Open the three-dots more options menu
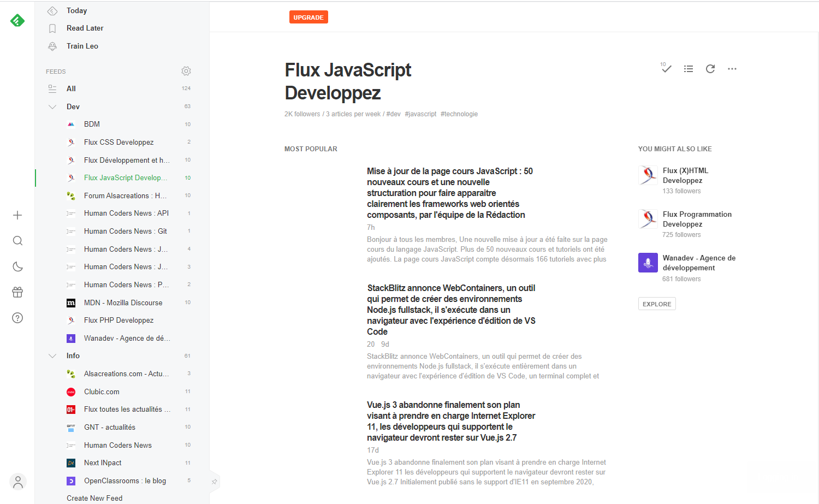The width and height of the screenshot is (819, 504). 732,69
